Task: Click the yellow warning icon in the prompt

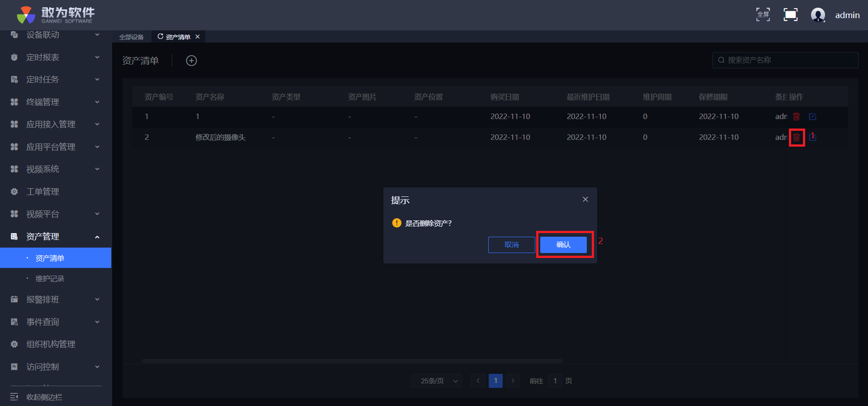Action: 396,223
